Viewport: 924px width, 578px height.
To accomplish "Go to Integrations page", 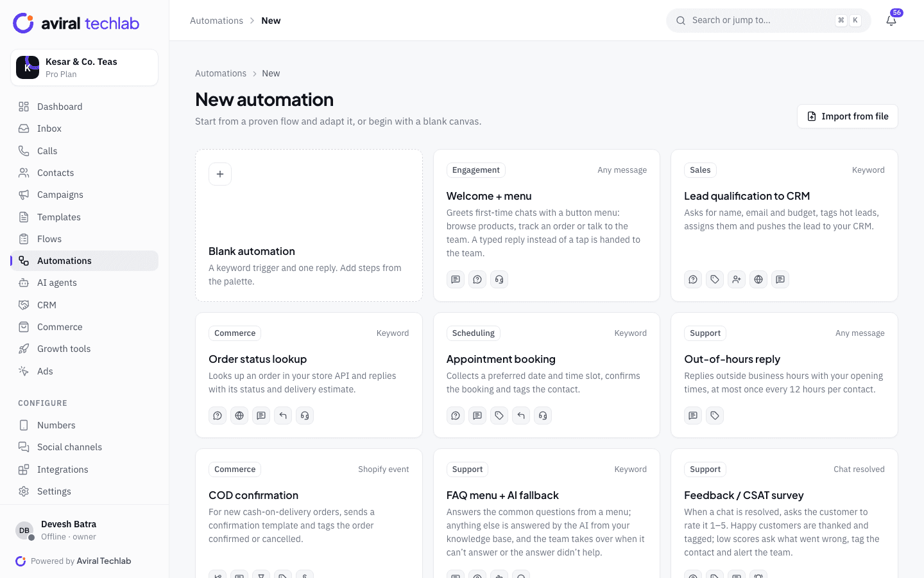I will pyautogui.click(x=85, y=469).
